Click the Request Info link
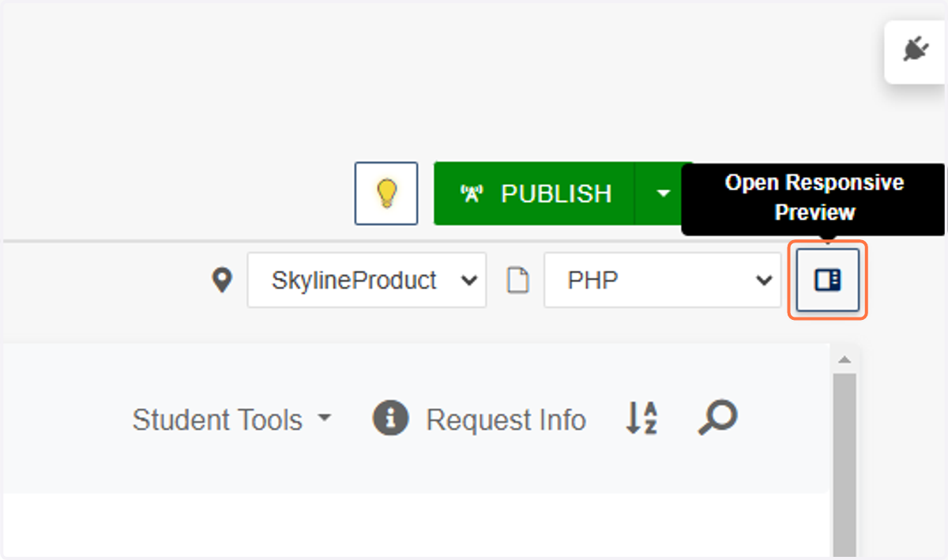 pyautogui.click(x=480, y=419)
